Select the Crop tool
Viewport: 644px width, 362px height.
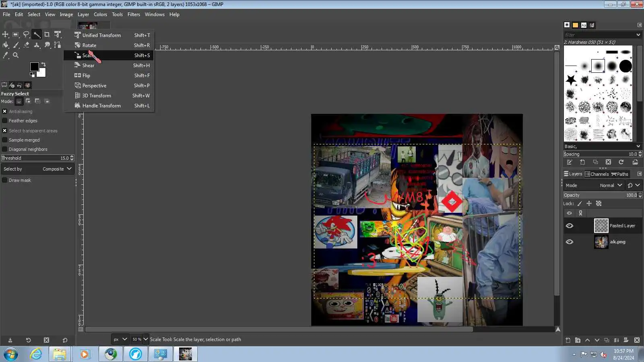click(x=47, y=35)
